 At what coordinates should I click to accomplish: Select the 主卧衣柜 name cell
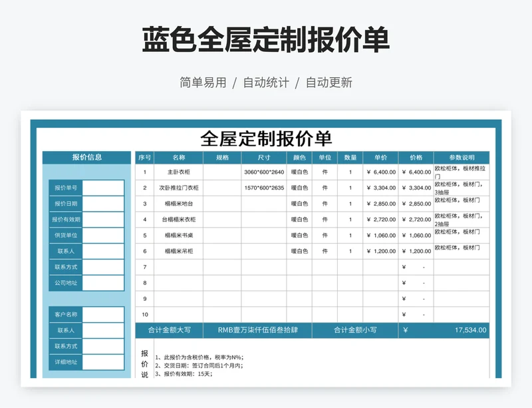178,172
